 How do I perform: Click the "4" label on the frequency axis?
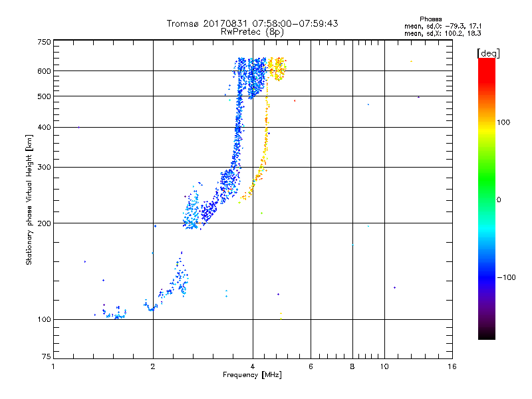(x=253, y=366)
